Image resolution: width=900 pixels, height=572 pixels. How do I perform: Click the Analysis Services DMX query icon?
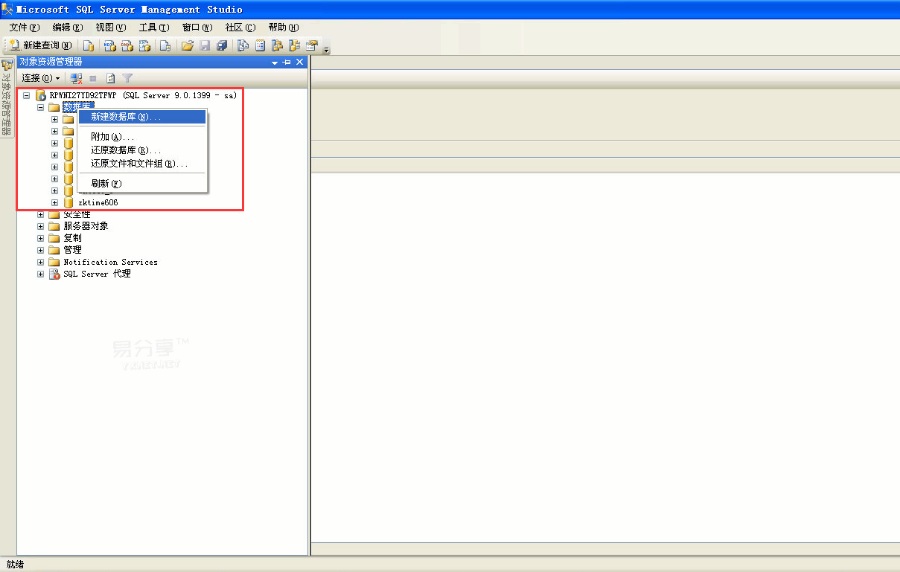127,45
